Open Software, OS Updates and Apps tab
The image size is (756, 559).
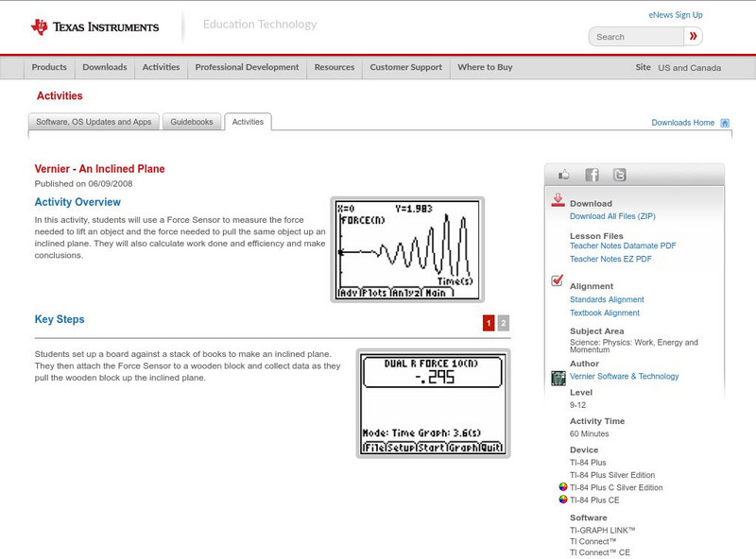click(94, 122)
